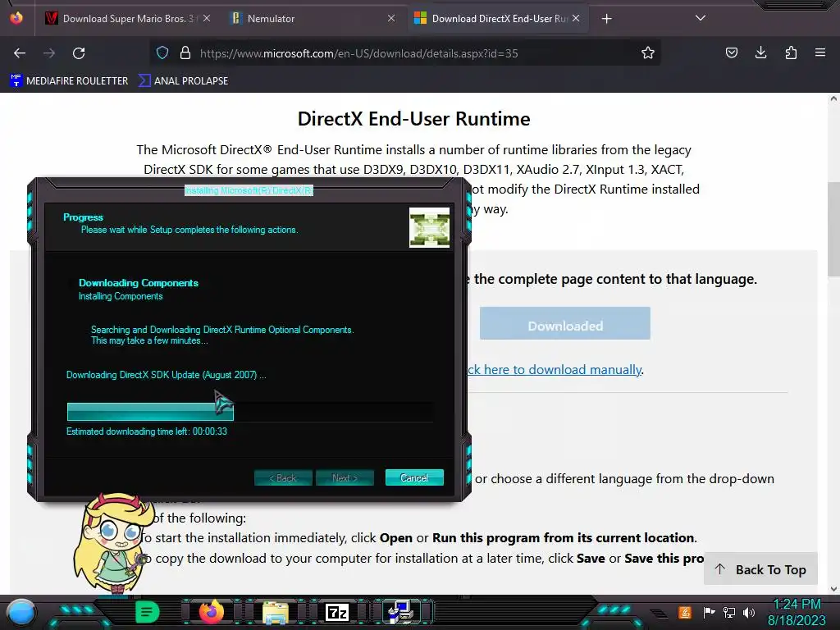Image resolution: width=840 pixels, height=630 pixels.
Task: Click the taskbar clock and date
Action: pyautogui.click(x=797, y=612)
